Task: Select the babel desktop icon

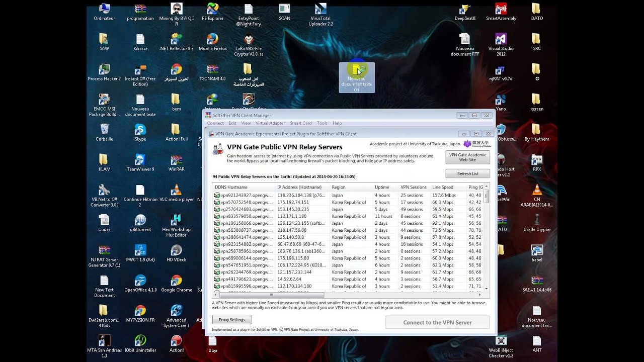Action: coord(537,253)
